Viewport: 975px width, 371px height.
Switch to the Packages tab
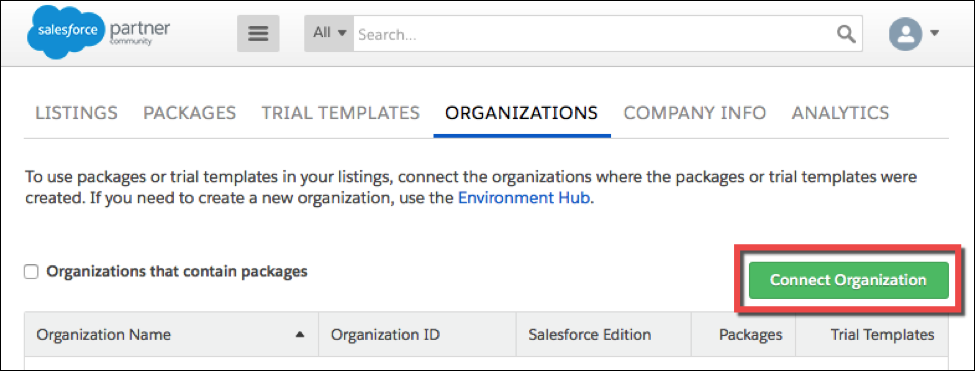[190, 113]
